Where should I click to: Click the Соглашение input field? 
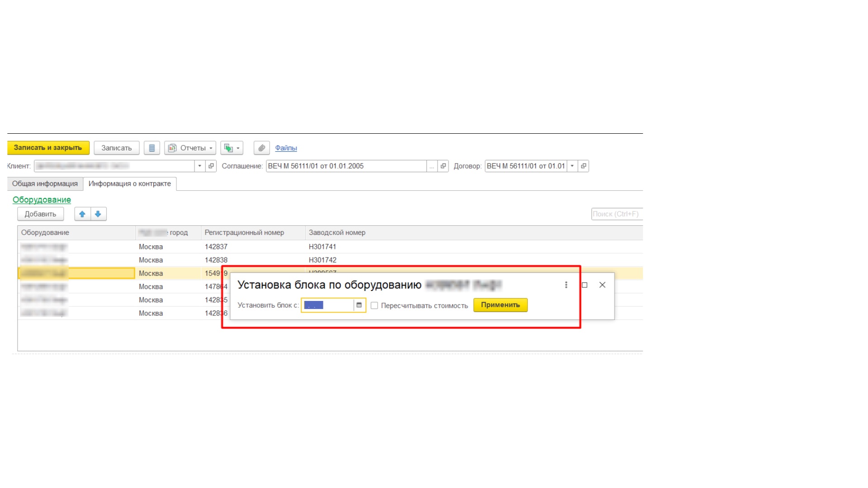coord(346,166)
